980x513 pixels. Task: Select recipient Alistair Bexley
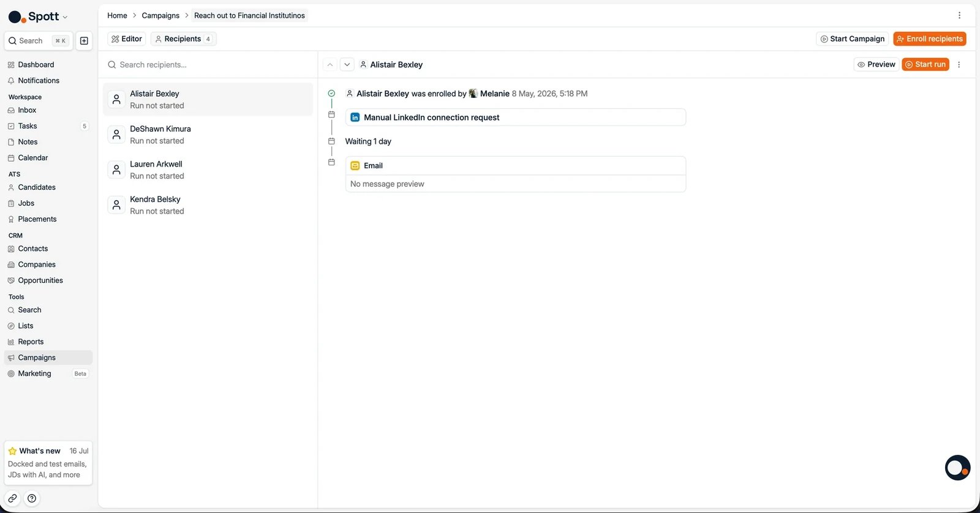[x=208, y=99]
